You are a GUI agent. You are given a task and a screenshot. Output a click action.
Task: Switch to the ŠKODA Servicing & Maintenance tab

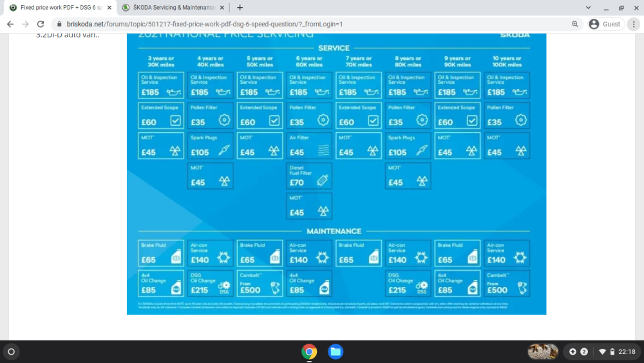point(173,7)
